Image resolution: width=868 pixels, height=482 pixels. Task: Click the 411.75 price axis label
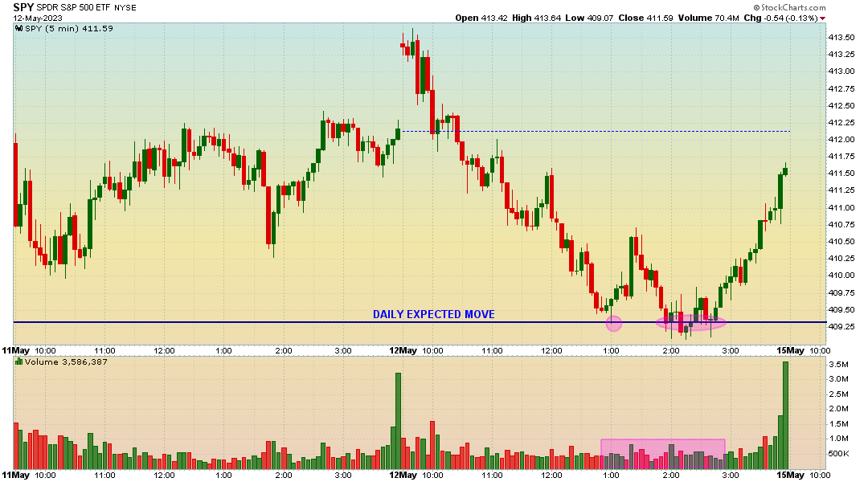coord(841,157)
